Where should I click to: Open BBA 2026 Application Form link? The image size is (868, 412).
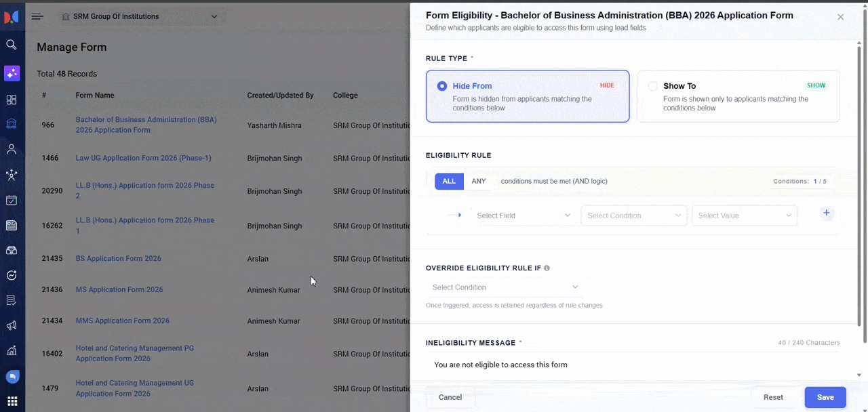tap(146, 125)
